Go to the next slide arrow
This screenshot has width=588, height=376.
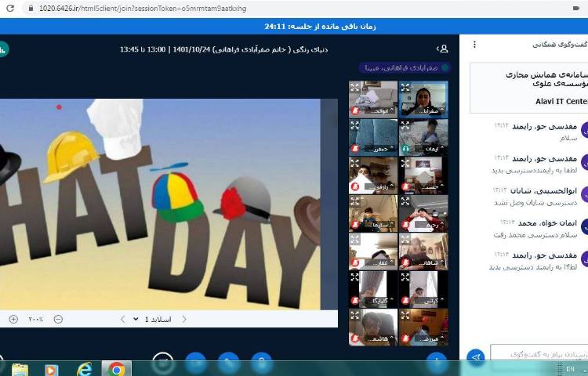pos(123,319)
